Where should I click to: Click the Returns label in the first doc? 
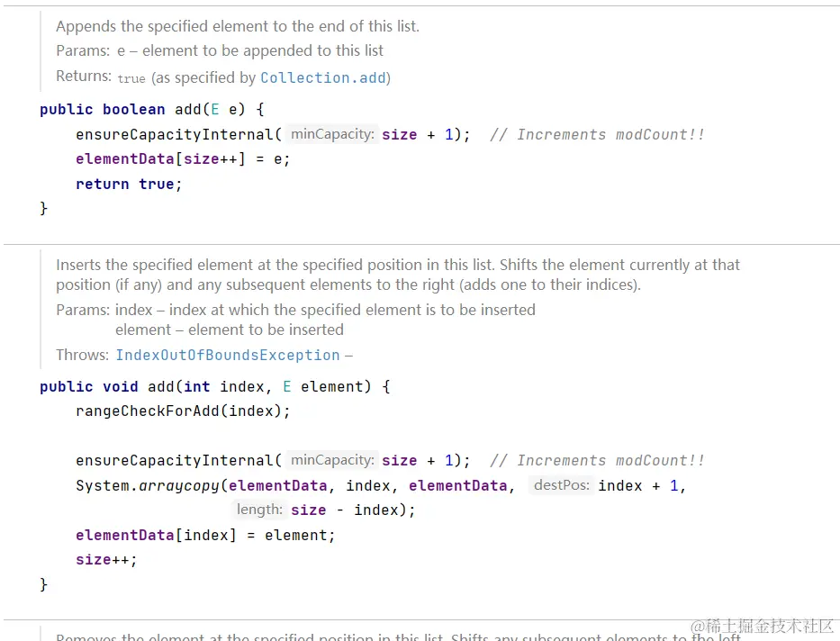click(x=83, y=77)
